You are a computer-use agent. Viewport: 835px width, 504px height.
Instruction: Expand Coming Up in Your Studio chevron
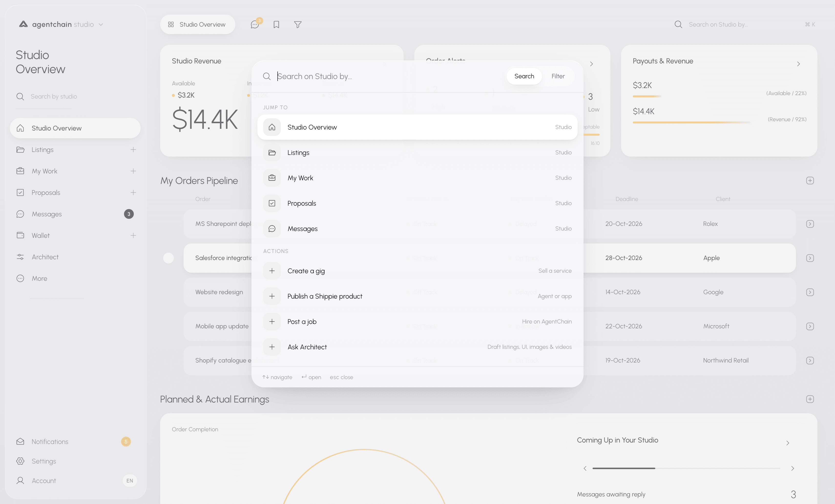point(788,443)
